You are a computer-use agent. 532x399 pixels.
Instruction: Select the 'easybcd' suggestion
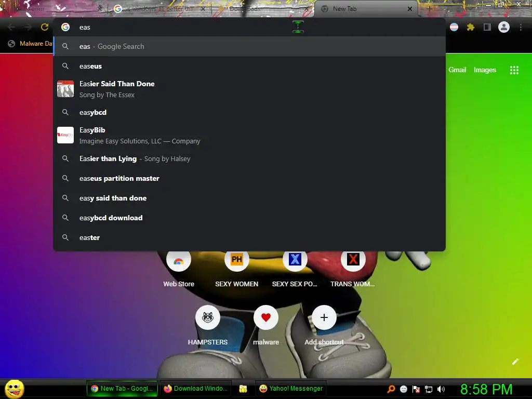pos(249,112)
